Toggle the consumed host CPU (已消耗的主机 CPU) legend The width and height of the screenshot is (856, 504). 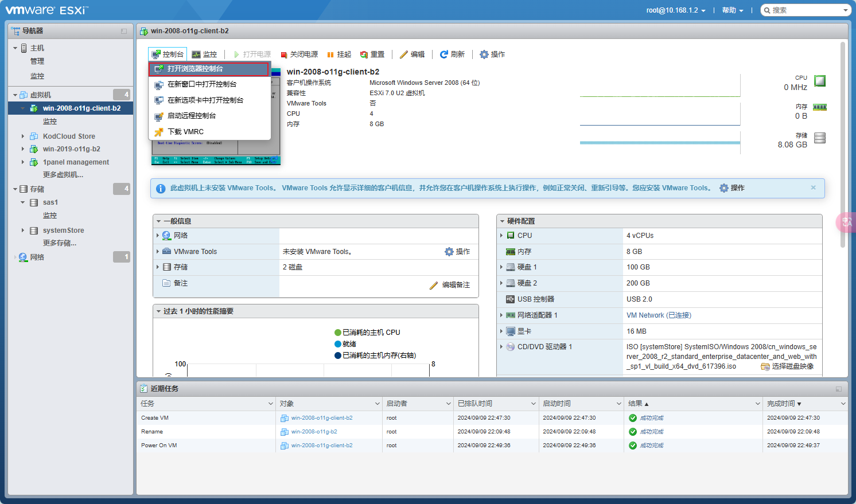(367, 333)
